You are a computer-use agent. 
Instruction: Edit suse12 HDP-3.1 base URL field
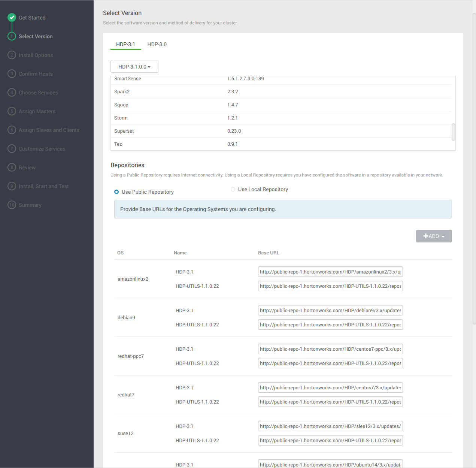click(x=330, y=426)
